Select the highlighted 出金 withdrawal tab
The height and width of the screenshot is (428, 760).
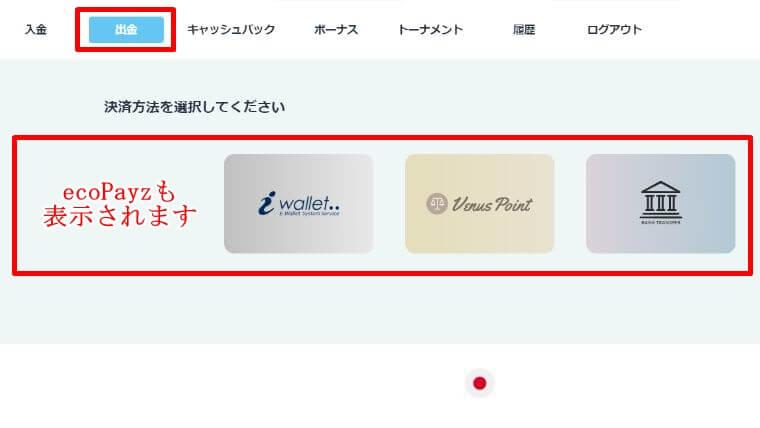tap(126, 30)
